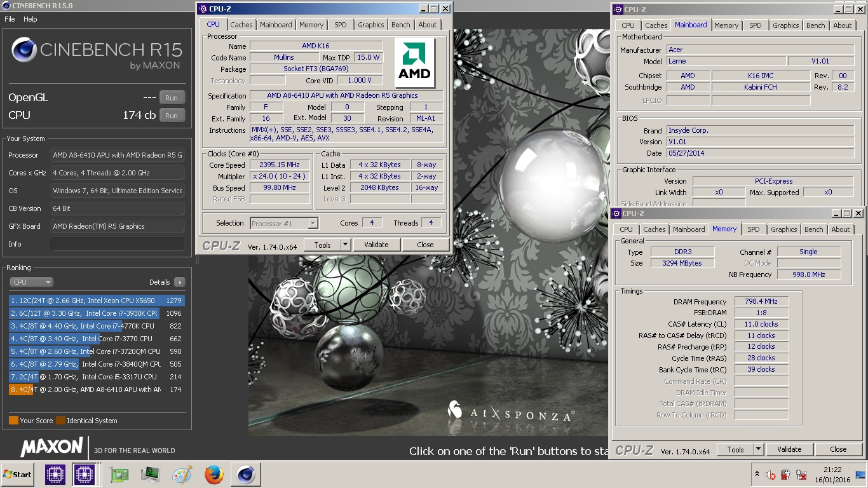Screen dimensions: 868x488
Task: Open the CPU ranking type dropdown
Action: click(31, 282)
